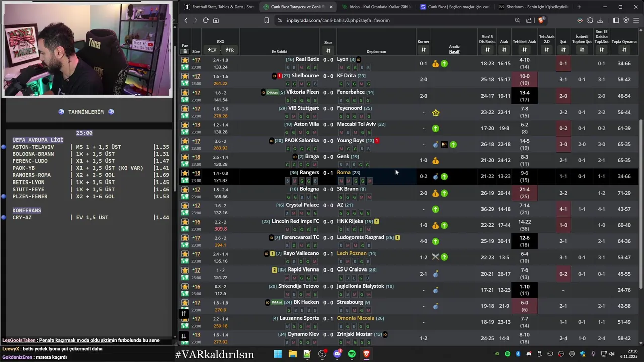644x362 pixels.
Task: Toggle favorite star for Aston Villa row
Action: [x=185, y=124]
